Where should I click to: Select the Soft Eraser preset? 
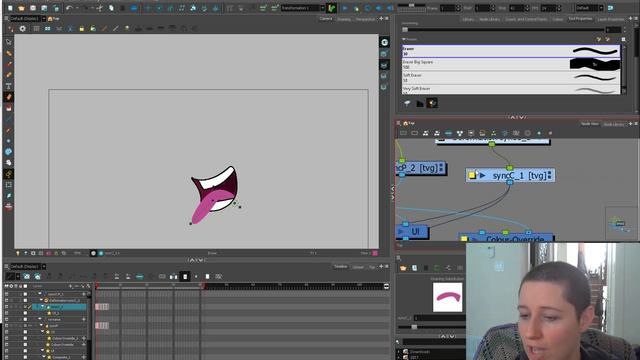[x=511, y=78]
